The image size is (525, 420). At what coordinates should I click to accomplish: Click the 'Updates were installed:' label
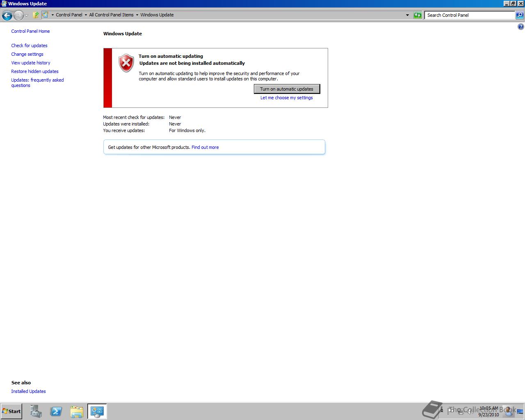click(x=126, y=124)
